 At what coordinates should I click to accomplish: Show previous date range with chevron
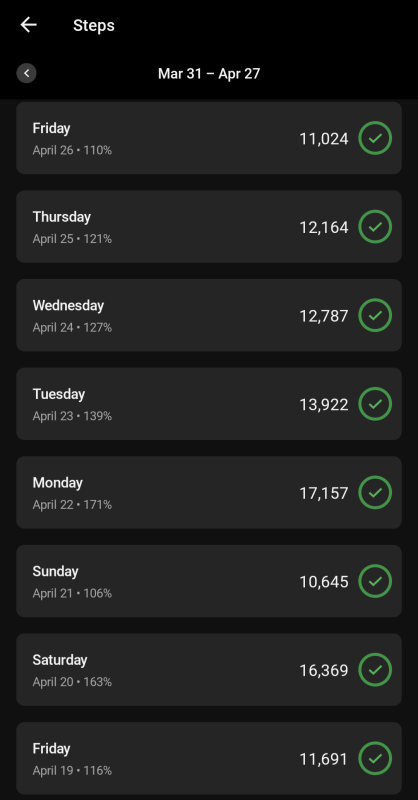pyautogui.click(x=27, y=73)
